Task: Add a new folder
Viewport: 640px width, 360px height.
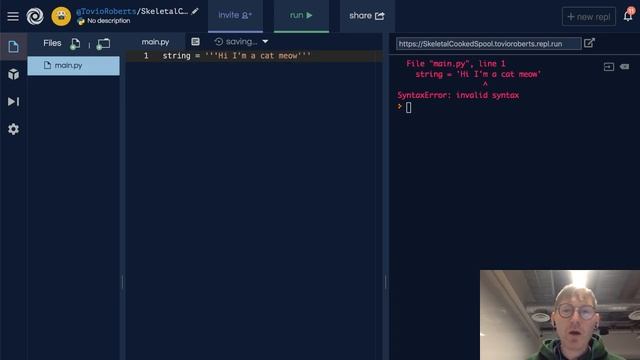Action: click(x=103, y=44)
